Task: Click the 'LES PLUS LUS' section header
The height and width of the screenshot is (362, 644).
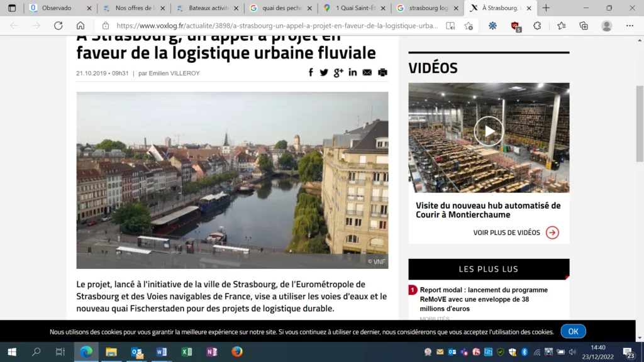Action: 489,269
